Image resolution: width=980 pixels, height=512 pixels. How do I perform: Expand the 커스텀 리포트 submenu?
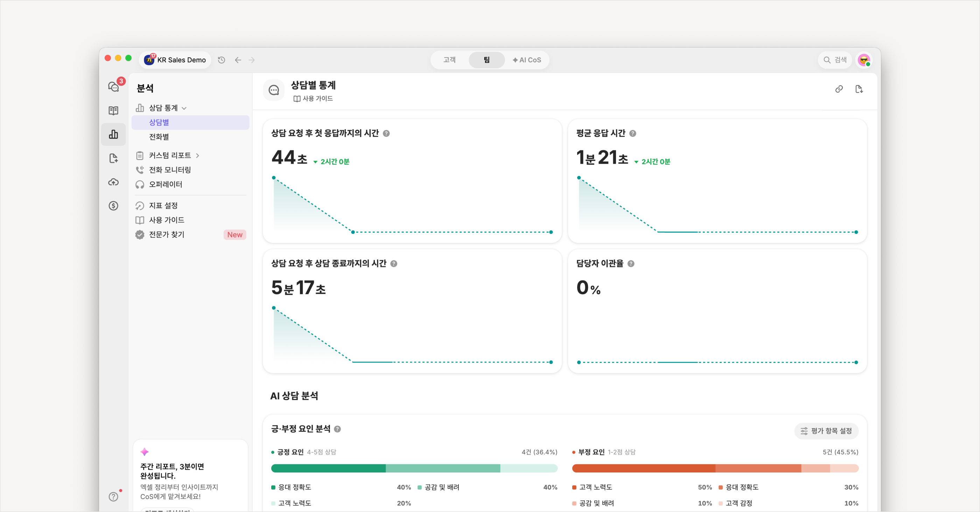(x=197, y=156)
